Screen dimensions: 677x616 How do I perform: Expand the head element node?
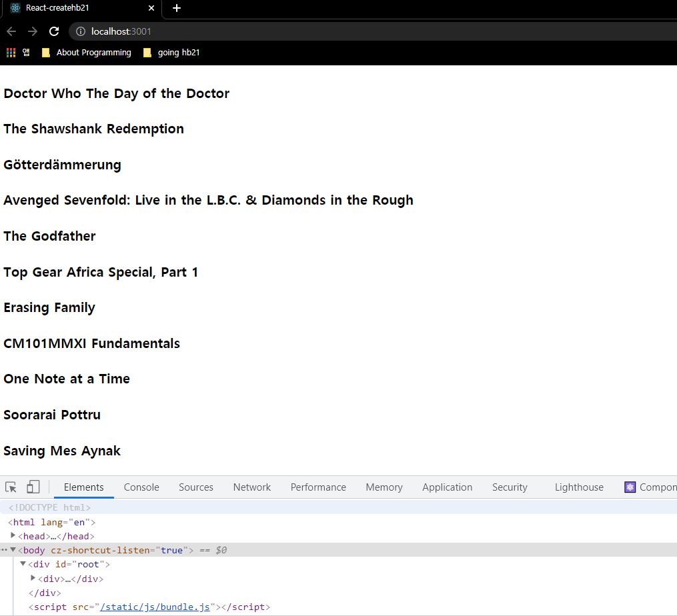[13, 535]
